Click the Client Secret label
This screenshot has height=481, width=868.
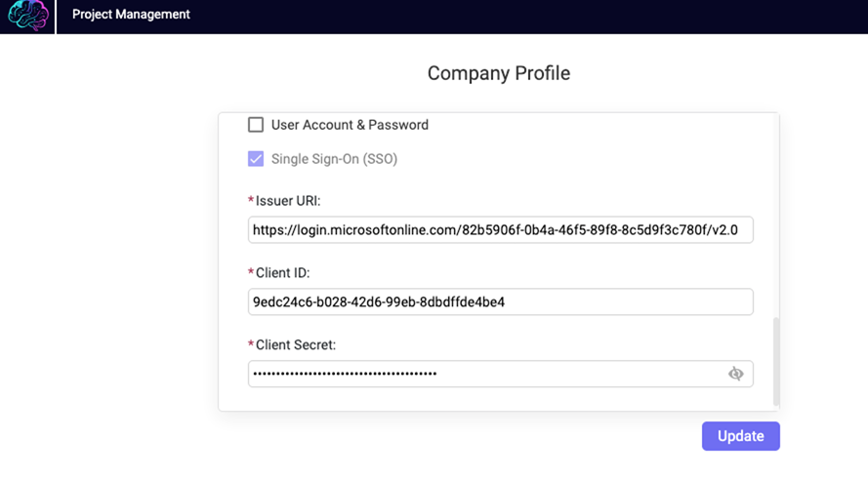[x=296, y=345]
